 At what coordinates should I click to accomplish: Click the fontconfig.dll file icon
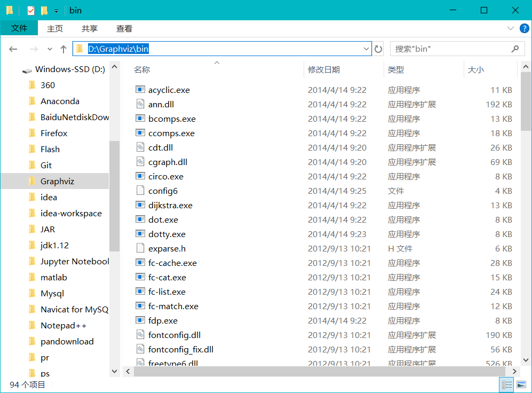pyautogui.click(x=140, y=335)
